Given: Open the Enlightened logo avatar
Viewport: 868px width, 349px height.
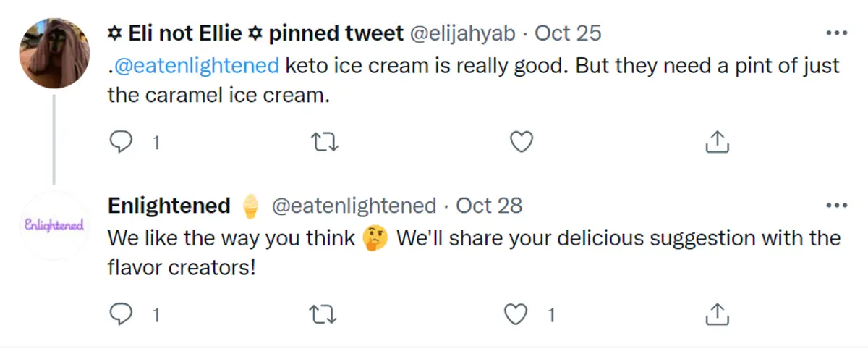Looking at the screenshot, I should click(x=54, y=224).
